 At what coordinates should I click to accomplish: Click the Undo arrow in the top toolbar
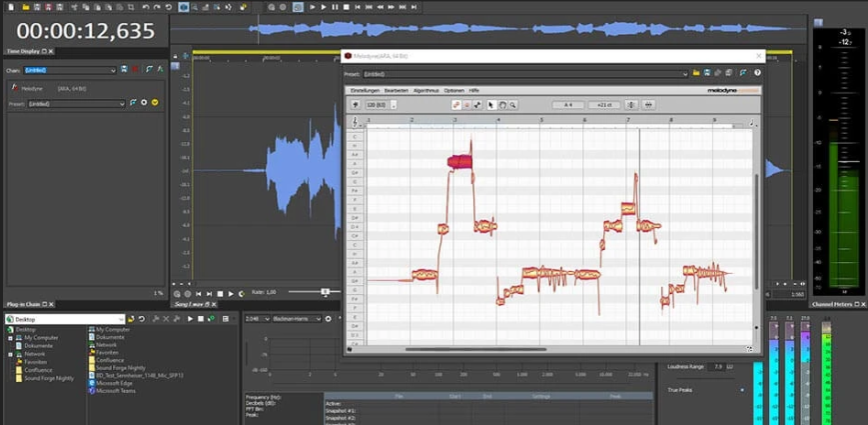(x=146, y=7)
